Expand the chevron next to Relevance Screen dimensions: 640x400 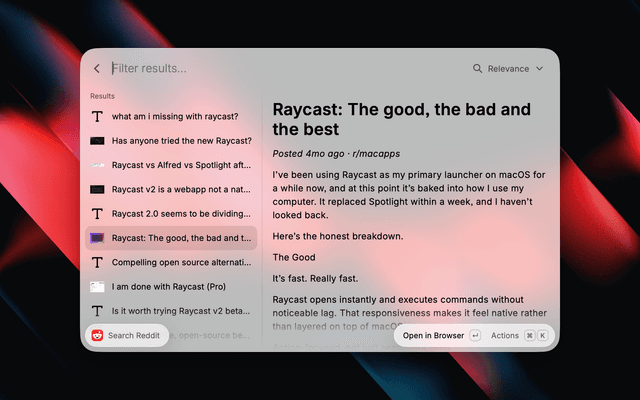[540, 69]
